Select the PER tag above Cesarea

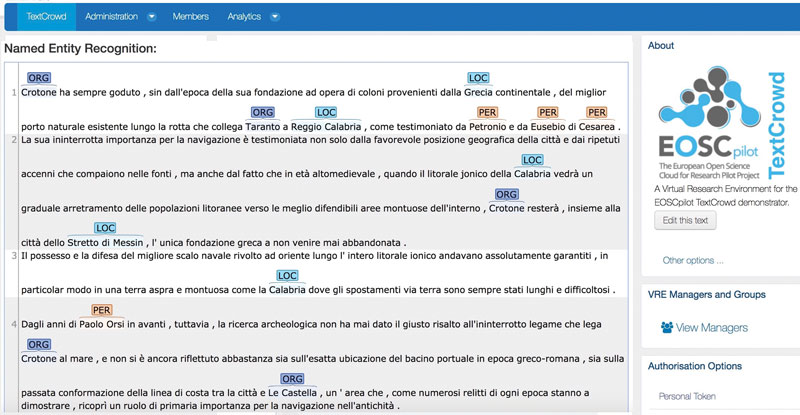pyautogui.click(x=596, y=112)
